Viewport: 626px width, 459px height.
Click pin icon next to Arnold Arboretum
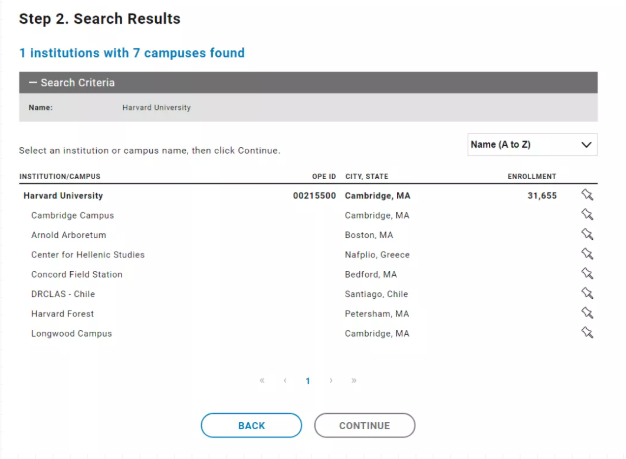coord(587,235)
